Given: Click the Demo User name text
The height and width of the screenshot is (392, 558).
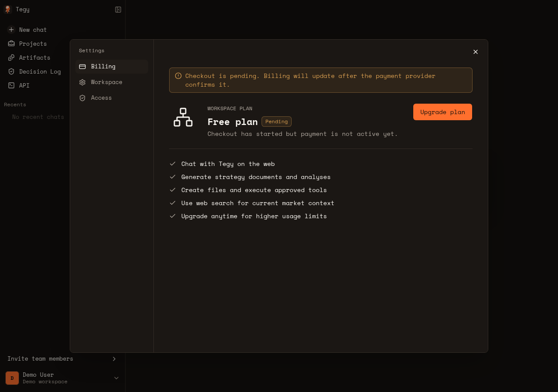Looking at the screenshot, I should click(x=38, y=375).
